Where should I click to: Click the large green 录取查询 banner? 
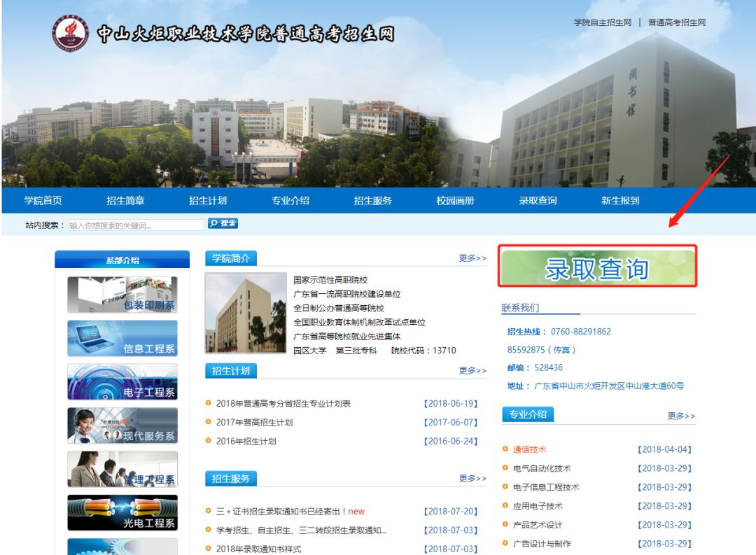(x=597, y=266)
